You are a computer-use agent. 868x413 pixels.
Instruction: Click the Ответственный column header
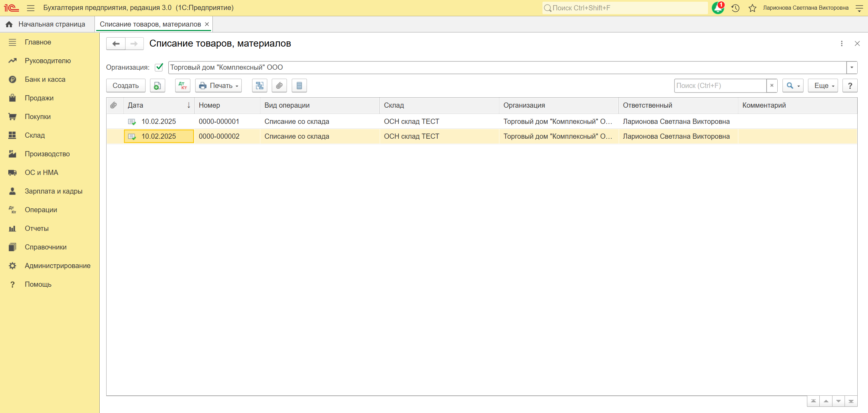(x=678, y=105)
